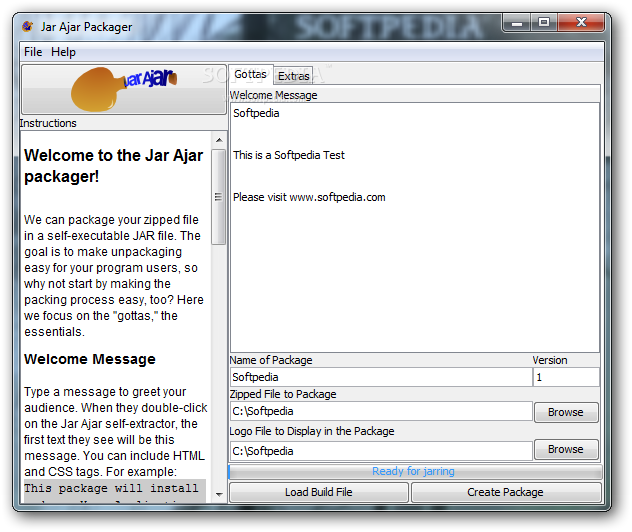Click the instructions scrollbar down arrow
Viewport: 632px width, 532px height.
(219, 495)
